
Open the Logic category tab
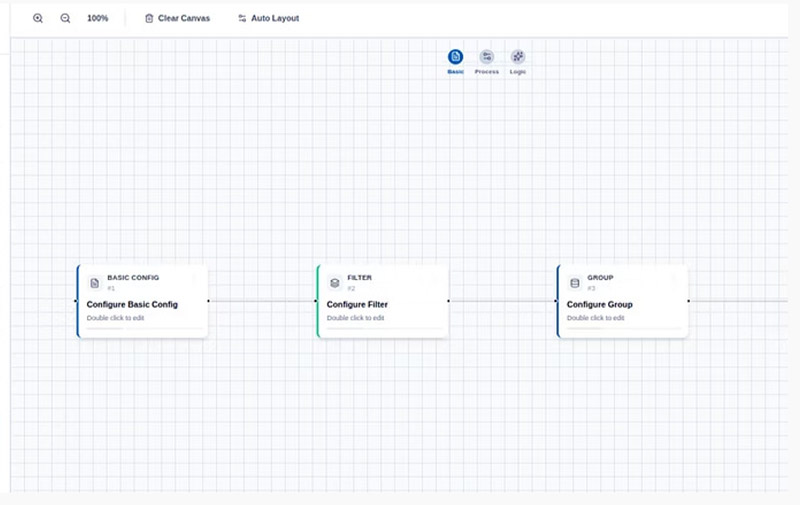click(517, 58)
